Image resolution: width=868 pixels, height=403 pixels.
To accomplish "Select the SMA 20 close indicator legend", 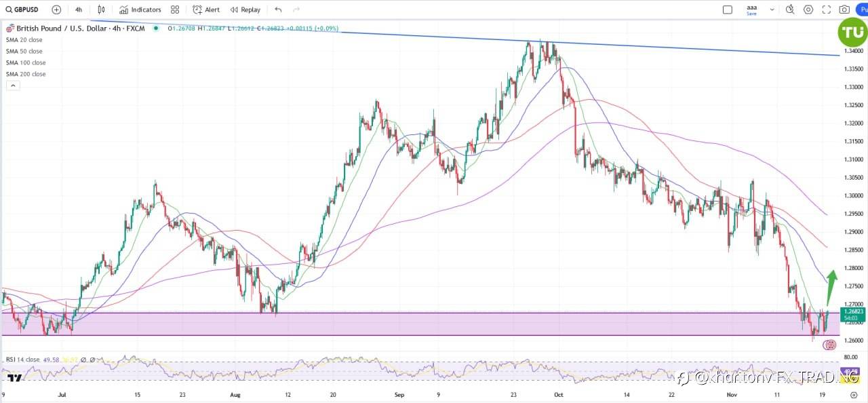I will [x=24, y=40].
